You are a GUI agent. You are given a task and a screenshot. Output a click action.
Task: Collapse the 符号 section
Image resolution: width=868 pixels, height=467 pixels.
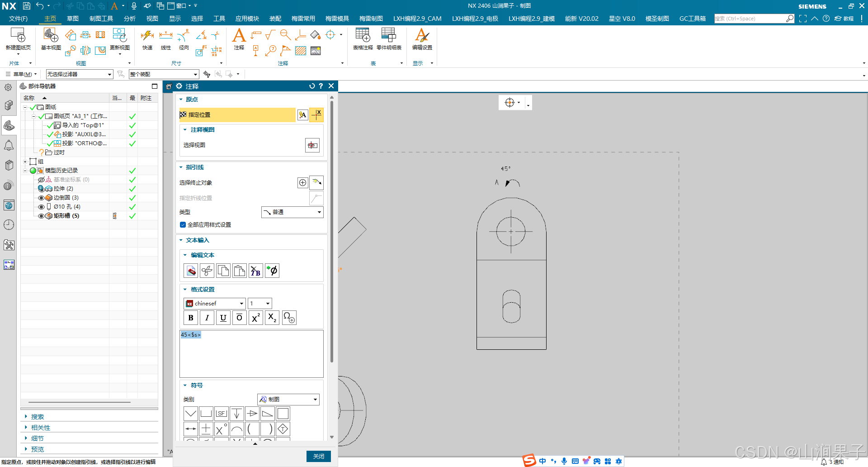coord(185,386)
